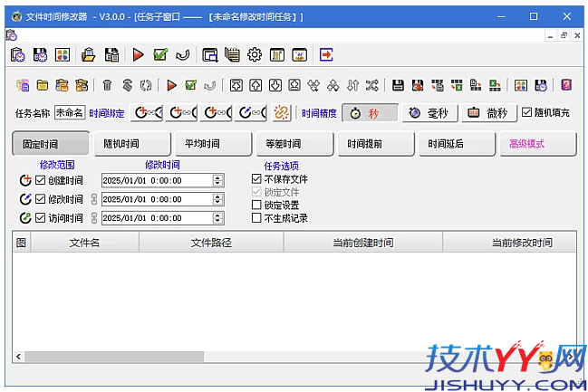Click the yellow folder icon in second toolbar
Screen dimensions: 588x392
43,85
